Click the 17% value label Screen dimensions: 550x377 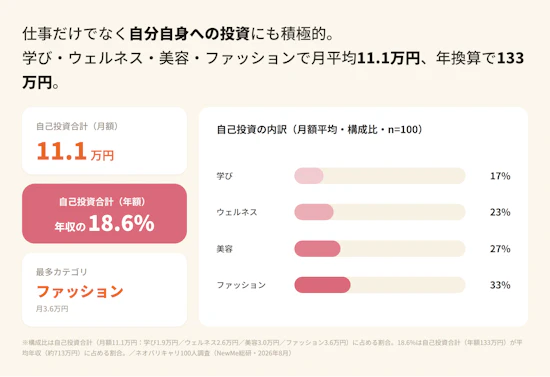(500, 176)
